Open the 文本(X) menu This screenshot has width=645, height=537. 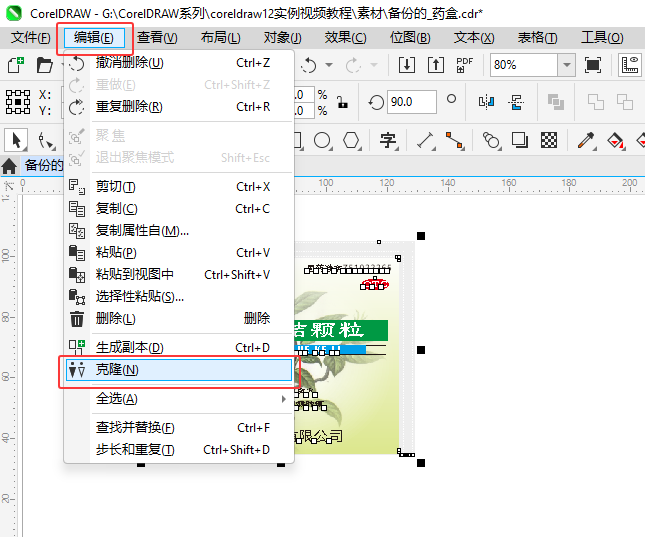pyautogui.click(x=474, y=38)
